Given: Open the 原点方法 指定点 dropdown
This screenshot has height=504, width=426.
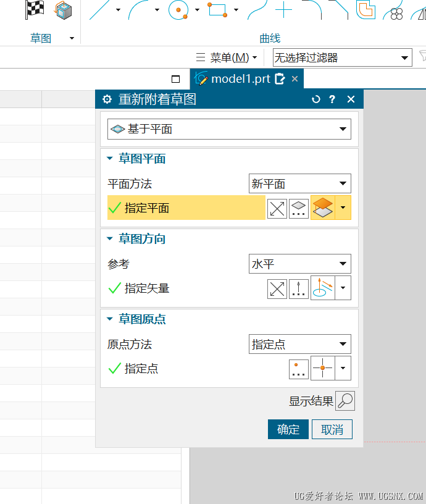Looking at the screenshot, I should tap(299, 344).
